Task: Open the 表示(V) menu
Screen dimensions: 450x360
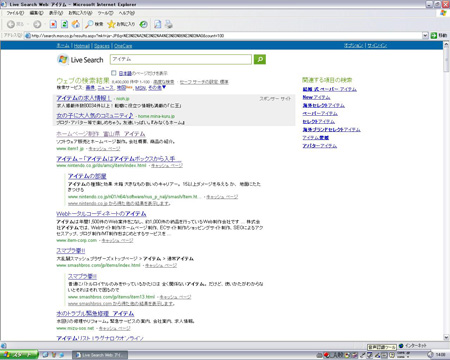Action: pyautogui.click(x=56, y=13)
